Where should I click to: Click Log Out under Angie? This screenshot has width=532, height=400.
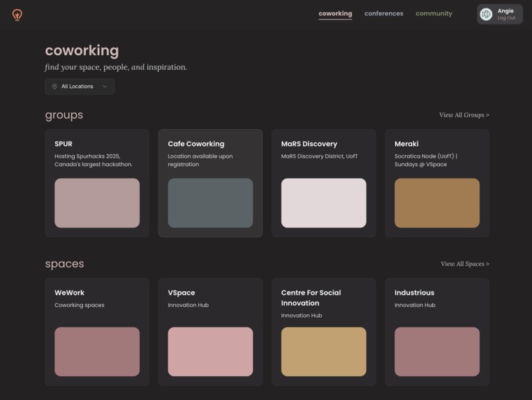[506, 18]
